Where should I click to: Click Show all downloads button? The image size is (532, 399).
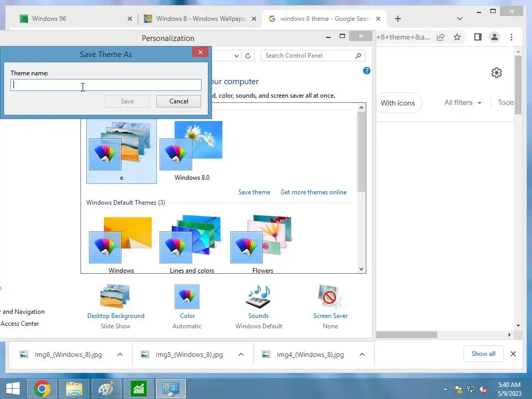484,354
